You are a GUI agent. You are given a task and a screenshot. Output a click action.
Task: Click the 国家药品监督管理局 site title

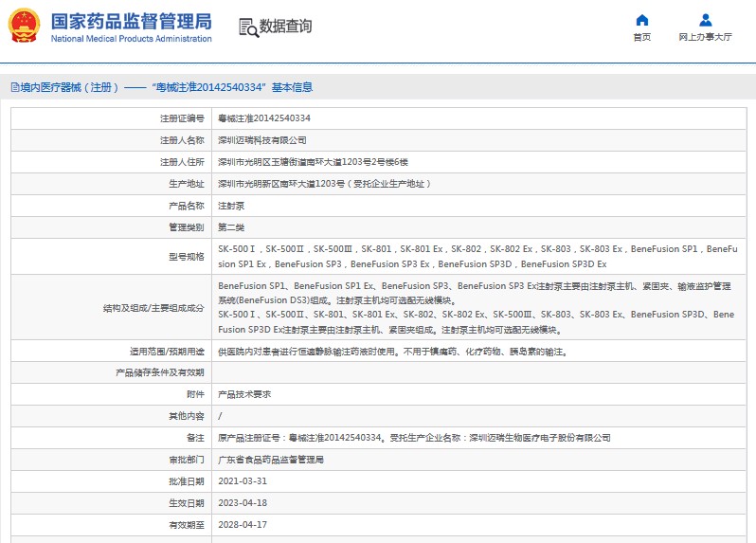point(131,21)
